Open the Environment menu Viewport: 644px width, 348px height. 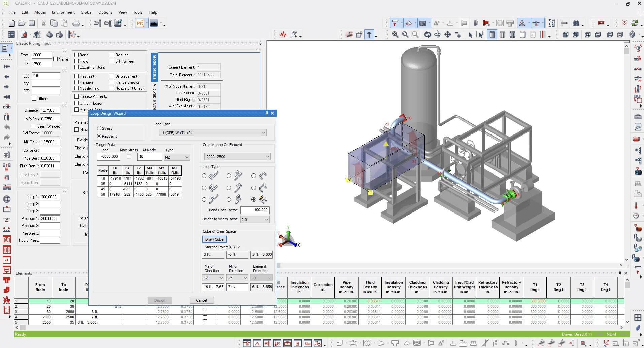point(63,12)
